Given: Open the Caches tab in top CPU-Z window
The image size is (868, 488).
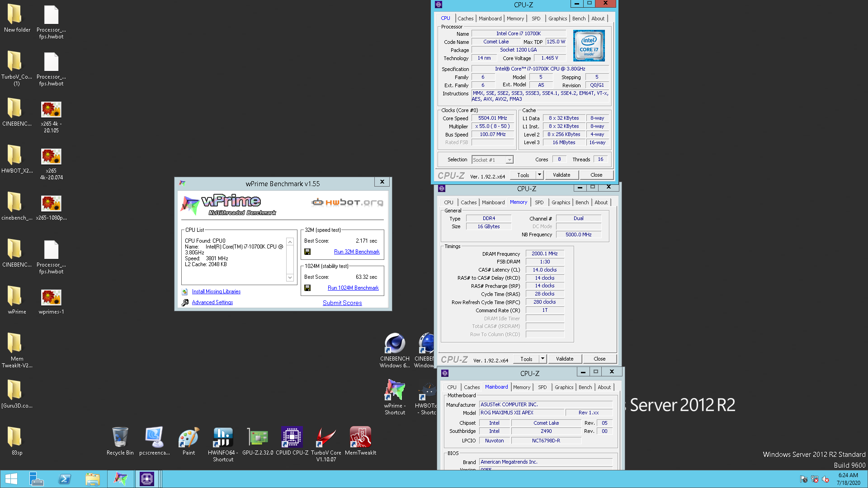Looking at the screenshot, I should point(465,19).
